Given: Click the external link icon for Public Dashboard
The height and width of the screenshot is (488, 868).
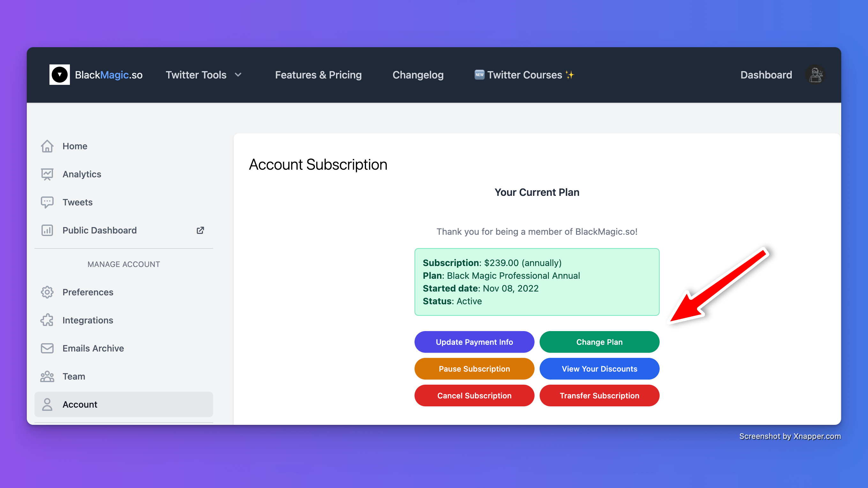Looking at the screenshot, I should click(x=200, y=230).
